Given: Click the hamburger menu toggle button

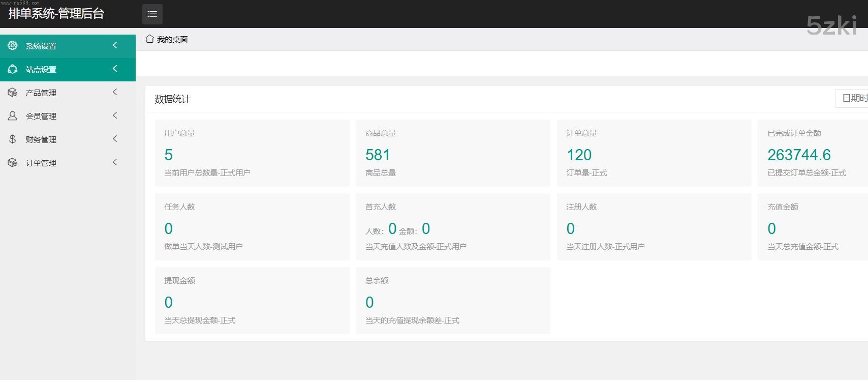Looking at the screenshot, I should point(152,14).
